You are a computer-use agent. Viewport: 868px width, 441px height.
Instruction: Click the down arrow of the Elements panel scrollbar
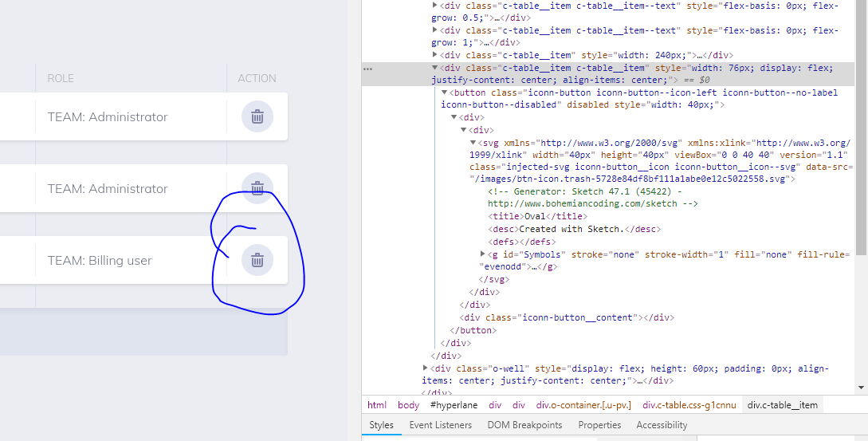tap(861, 388)
